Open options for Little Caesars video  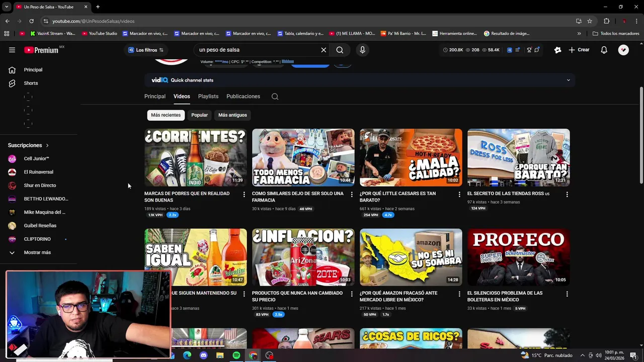tap(459, 194)
